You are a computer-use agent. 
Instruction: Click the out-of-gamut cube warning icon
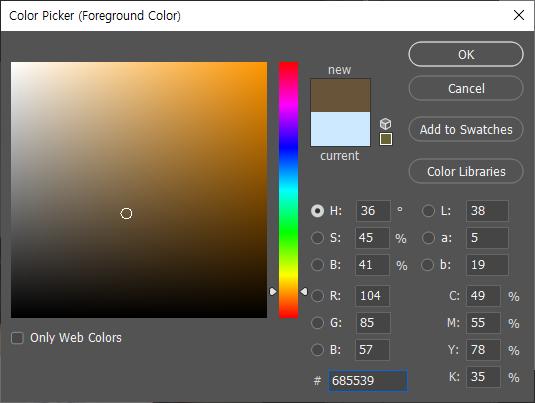pyautogui.click(x=386, y=124)
